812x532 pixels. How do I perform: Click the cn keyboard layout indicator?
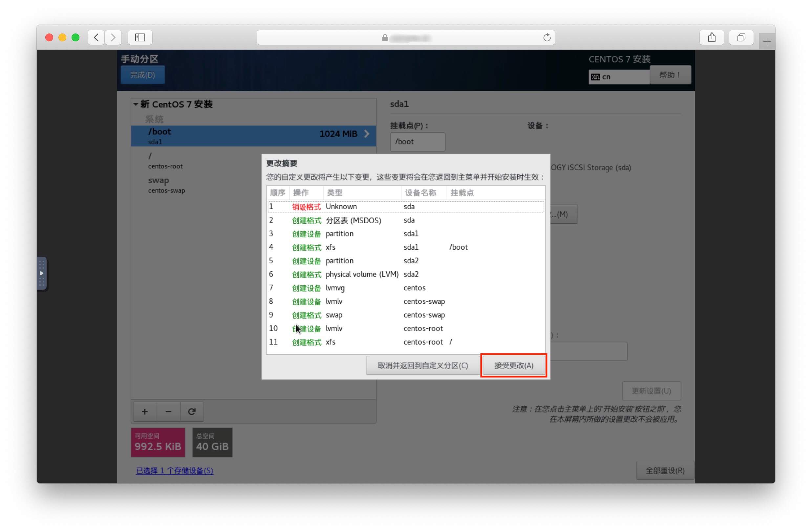coord(619,77)
